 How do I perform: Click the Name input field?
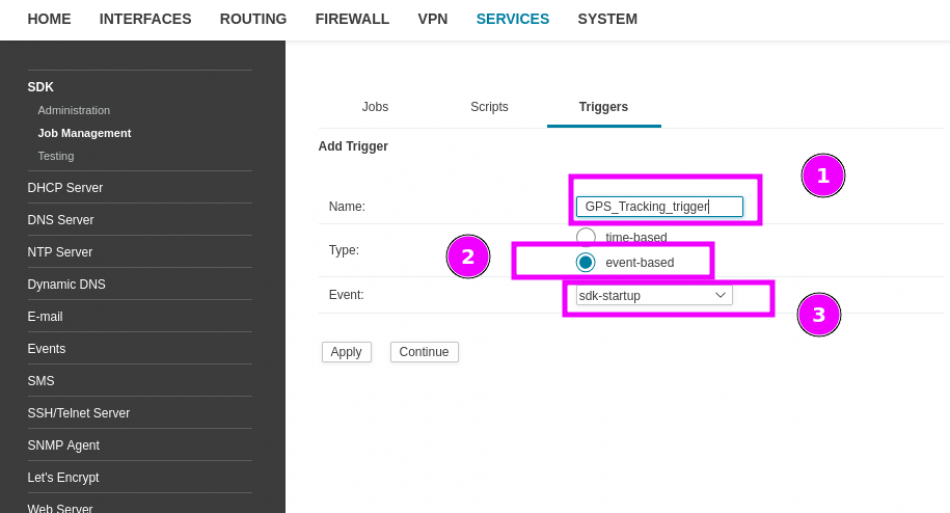point(659,207)
